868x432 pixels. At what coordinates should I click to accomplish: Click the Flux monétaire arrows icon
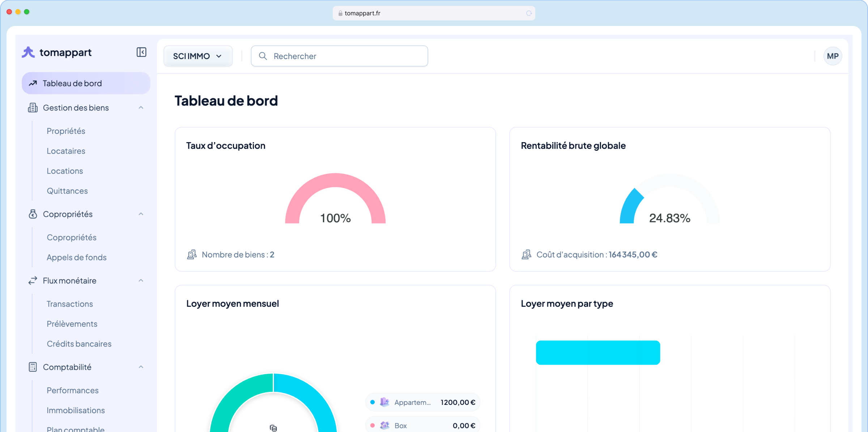[x=33, y=281]
